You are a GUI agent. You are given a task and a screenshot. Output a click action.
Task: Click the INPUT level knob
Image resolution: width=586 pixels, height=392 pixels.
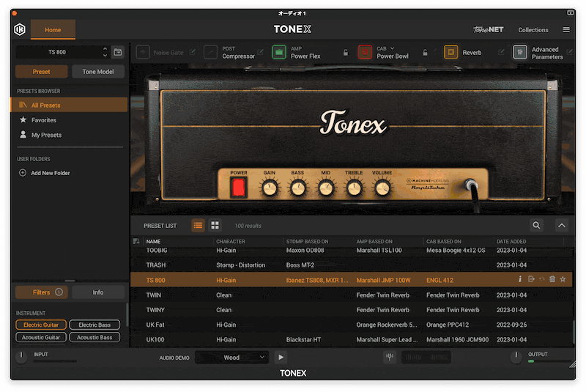pos(21,357)
